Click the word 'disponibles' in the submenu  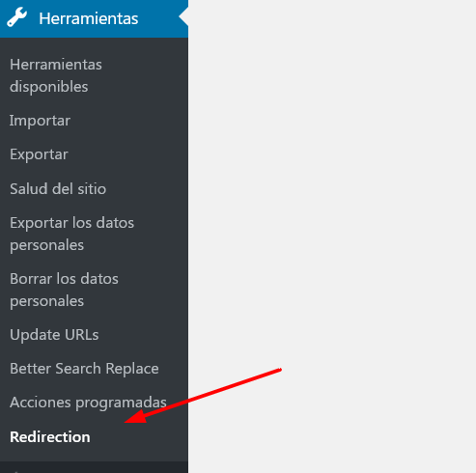pyautogui.click(x=49, y=87)
